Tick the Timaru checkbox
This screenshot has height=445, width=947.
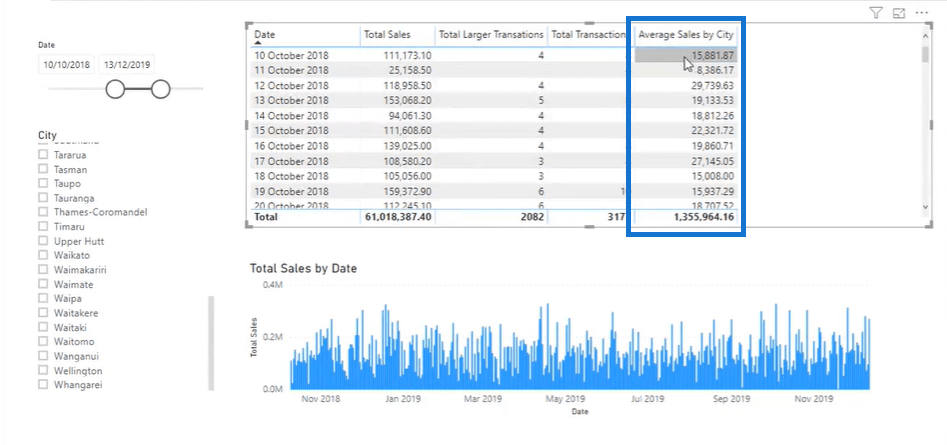43,226
